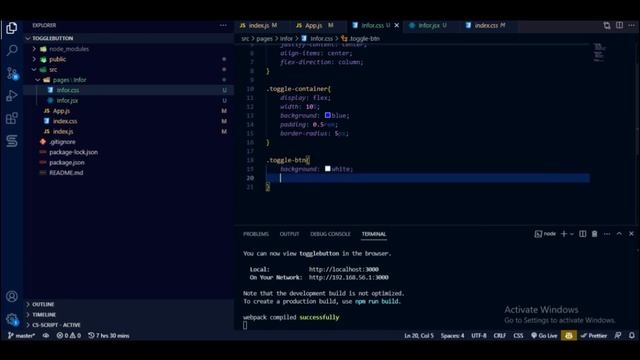This screenshot has height=360, width=640.
Task: Open the new terminal launch profile dropdown
Action: point(572,234)
